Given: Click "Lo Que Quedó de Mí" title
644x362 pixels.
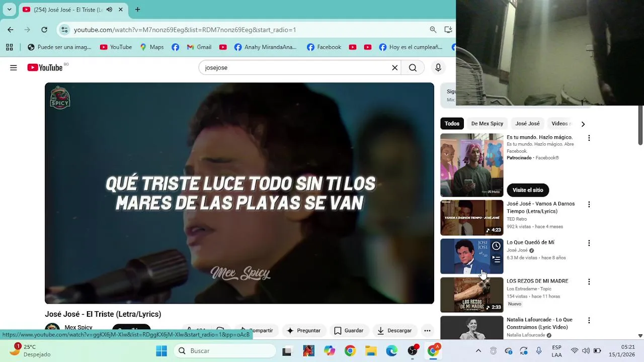Looking at the screenshot, I should (530, 242).
